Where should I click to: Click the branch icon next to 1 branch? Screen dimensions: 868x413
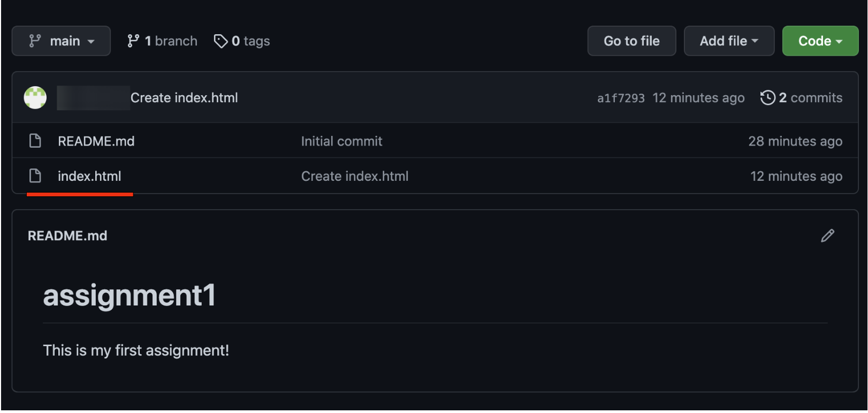tap(133, 41)
